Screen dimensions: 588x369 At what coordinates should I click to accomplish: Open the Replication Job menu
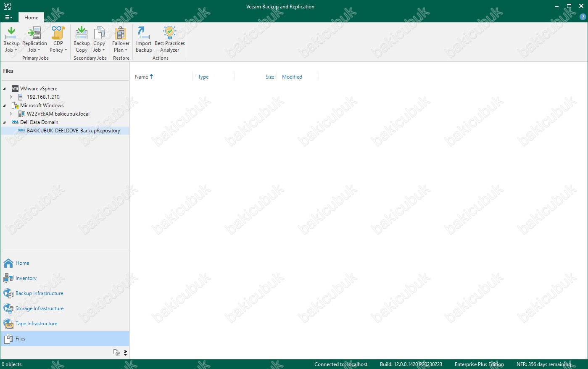click(x=34, y=40)
